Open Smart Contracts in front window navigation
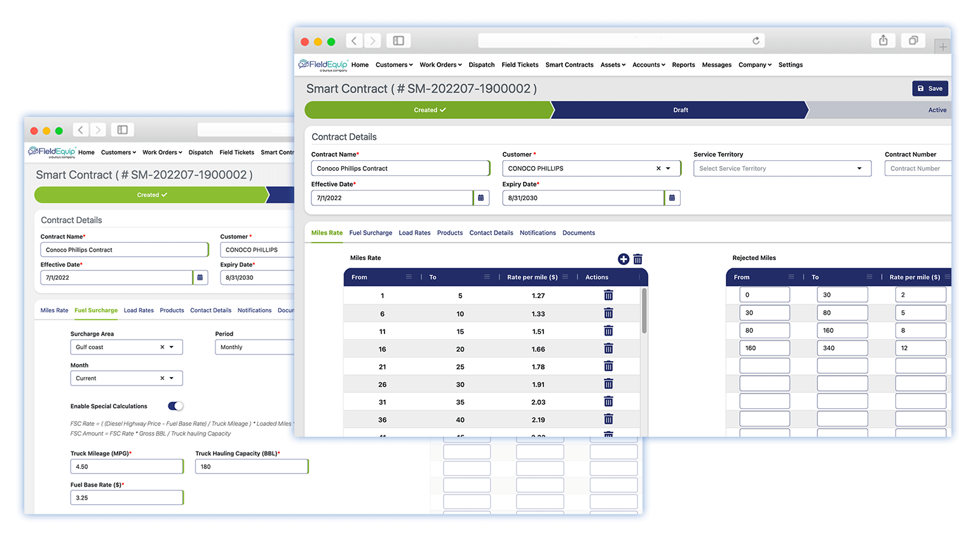The width and height of the screenshot is (980, 541). (569, 65)
